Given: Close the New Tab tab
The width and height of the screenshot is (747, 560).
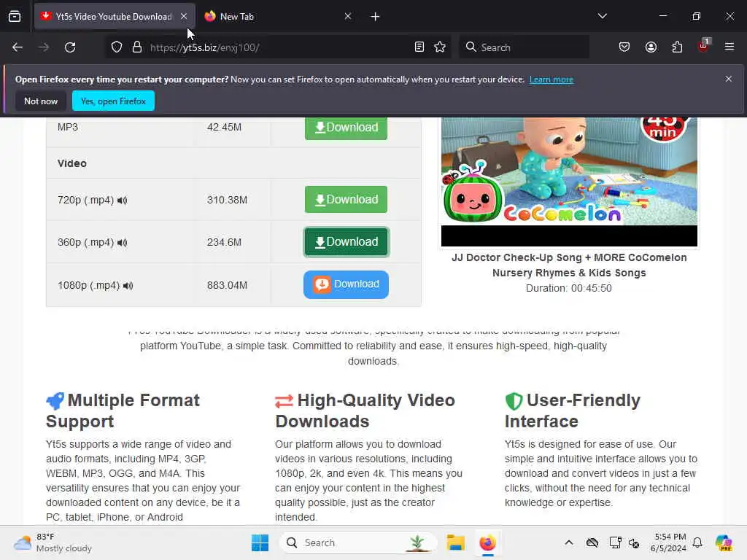Looking at the screenshot, I should (x=348, y=17).
